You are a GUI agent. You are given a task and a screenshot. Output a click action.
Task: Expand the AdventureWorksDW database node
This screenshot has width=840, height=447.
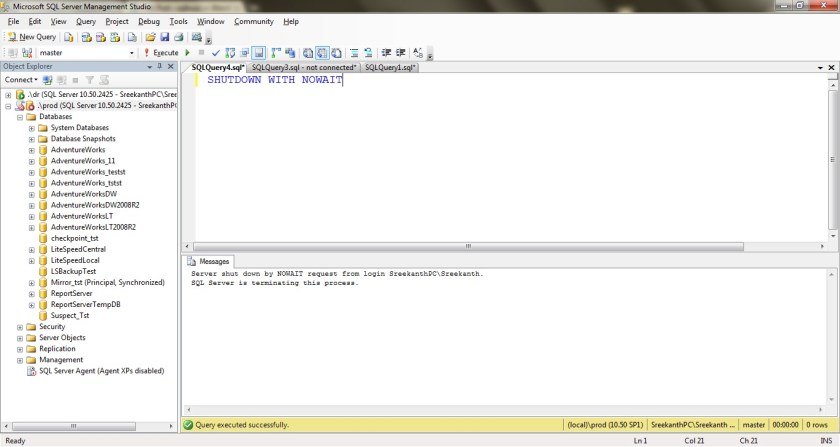pyautogui.click(x=32, y=194)
